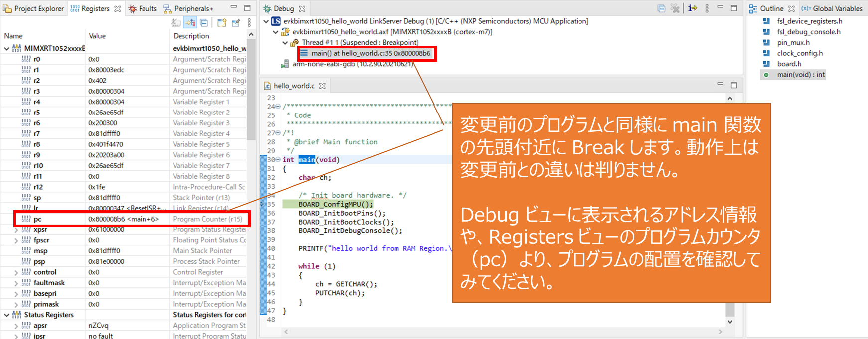Open the Registers view three-dot menu
Image resolution: width=868 pixels, height=339 pixels.
click(249, 23)
